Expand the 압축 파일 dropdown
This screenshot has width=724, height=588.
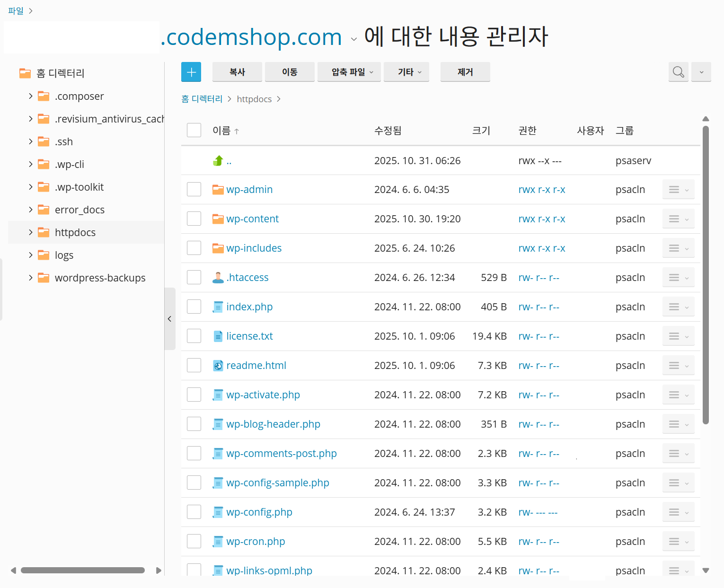pos(349,72)
